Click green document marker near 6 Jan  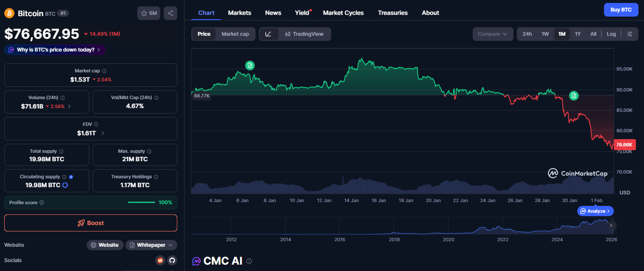pyautogui.click(x=250, y=65)
